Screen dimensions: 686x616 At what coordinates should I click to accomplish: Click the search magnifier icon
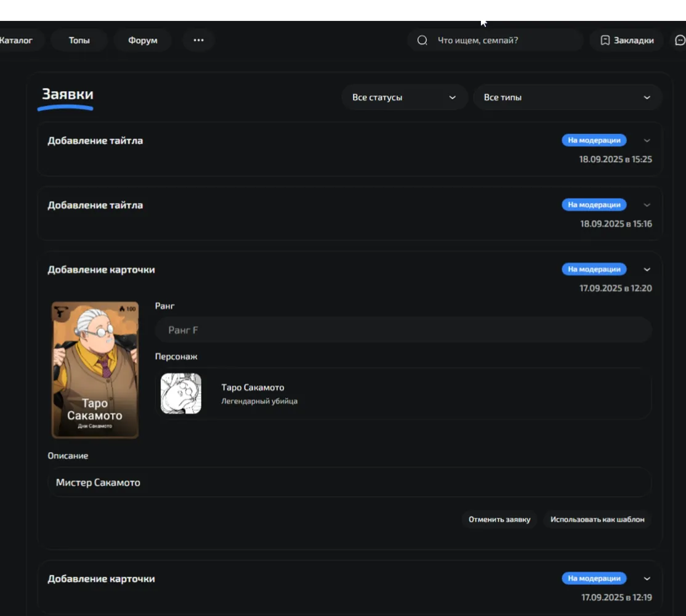pyautogui.click(x=422, y=40)
